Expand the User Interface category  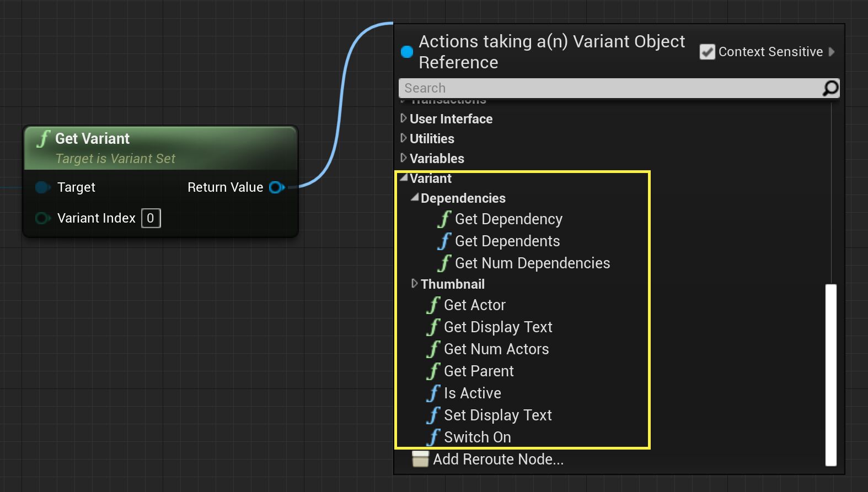pyautogui.click(x=404, y=118)
